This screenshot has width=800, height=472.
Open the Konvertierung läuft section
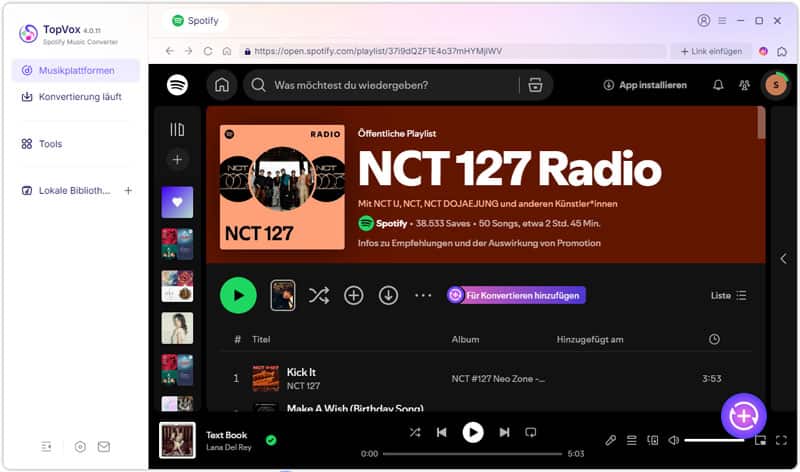pyautogui.click(x=71, y=96)
